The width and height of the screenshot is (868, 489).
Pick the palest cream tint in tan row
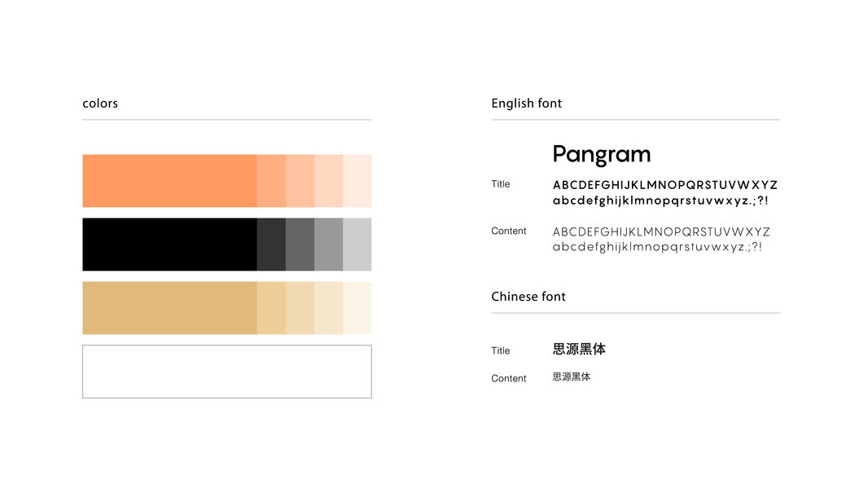(x=357, y=308)
